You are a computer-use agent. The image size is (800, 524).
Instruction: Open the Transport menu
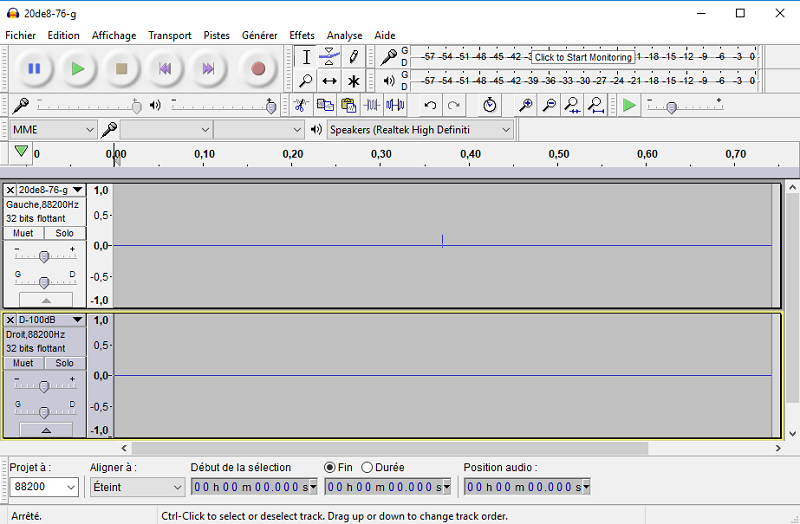(170, 35)
